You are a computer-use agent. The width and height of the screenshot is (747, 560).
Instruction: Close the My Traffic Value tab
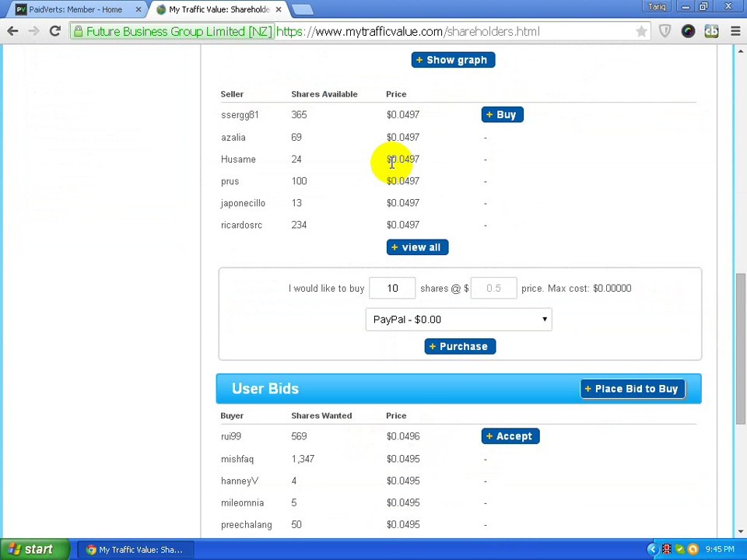(279, 9)
